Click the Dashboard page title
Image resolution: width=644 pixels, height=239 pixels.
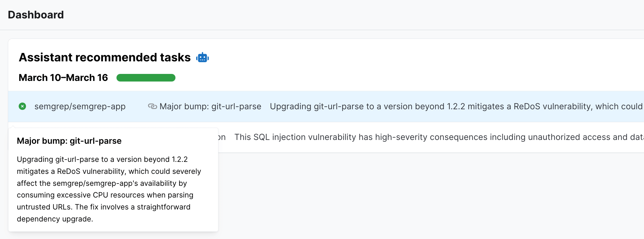click(x=36, y=15)
